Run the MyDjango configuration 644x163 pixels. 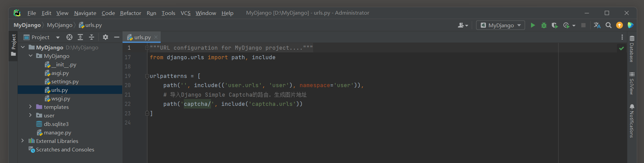tap(533, 25)
